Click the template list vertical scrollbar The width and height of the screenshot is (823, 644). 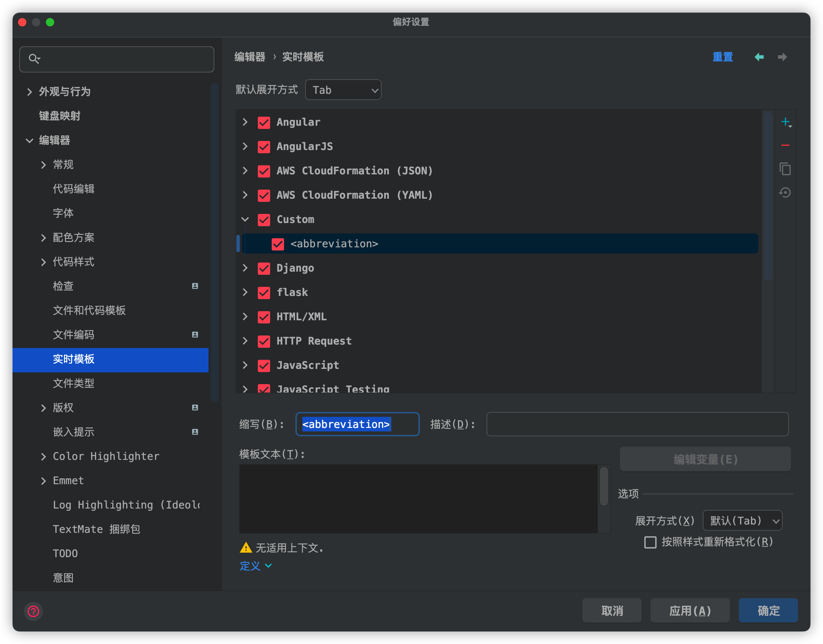pyautogui.click(x=768, y=196)
